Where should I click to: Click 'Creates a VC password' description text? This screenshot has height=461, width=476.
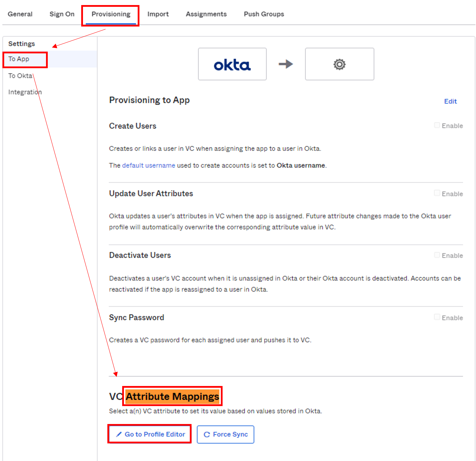[210, 340]
